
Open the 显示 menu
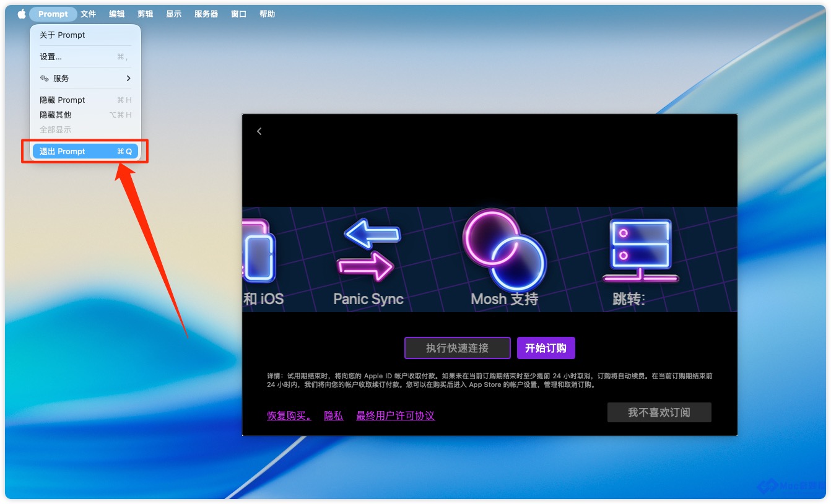point(174,14)
